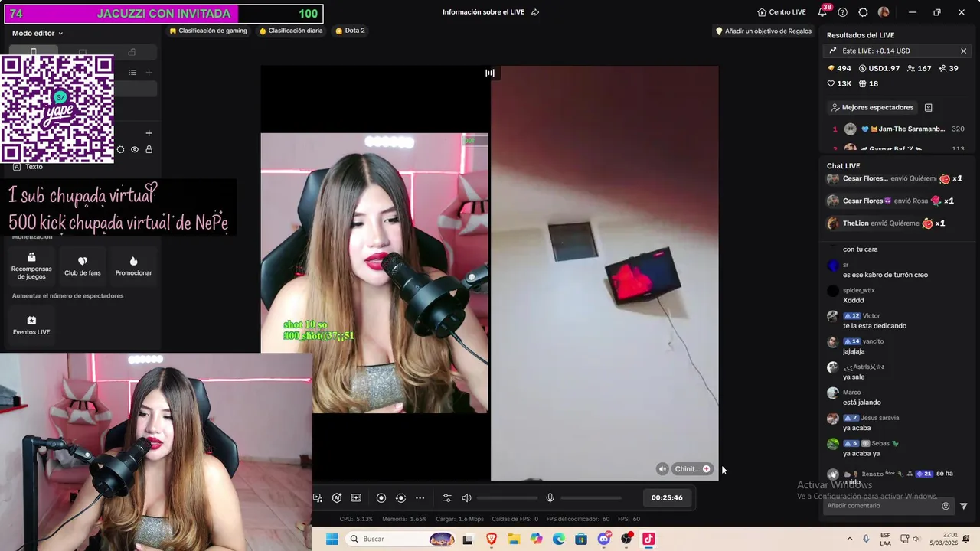This screenshot has height=551, width=980.
Task: Click add screen icon in toolbar
Action: click(356, 498)
